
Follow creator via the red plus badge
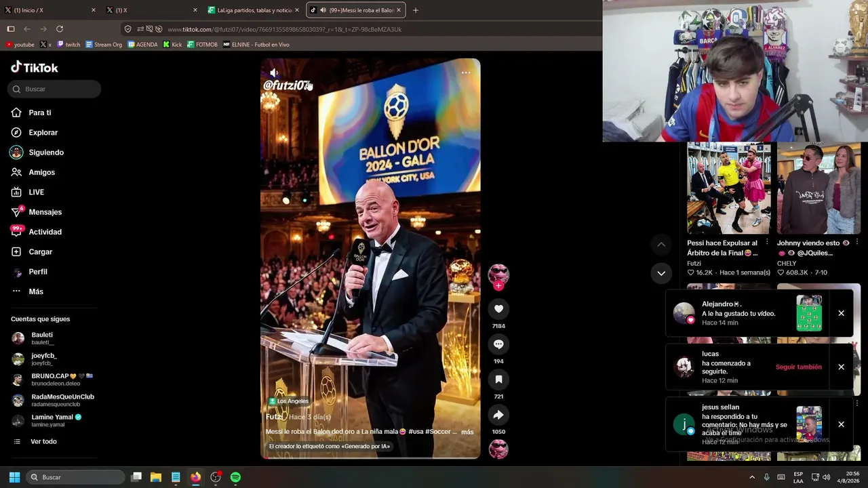[498, 286]
